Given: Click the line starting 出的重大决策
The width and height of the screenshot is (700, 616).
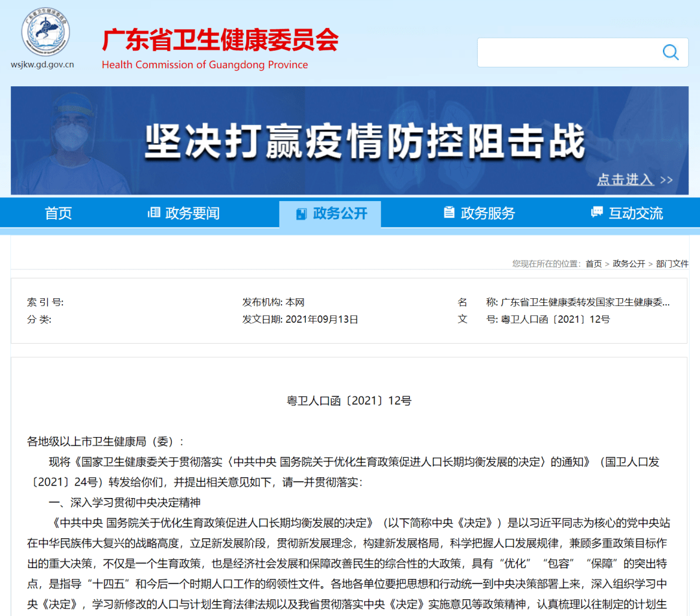Looking at the screenshot, I should pyautogui.click(x=347, y=563).
